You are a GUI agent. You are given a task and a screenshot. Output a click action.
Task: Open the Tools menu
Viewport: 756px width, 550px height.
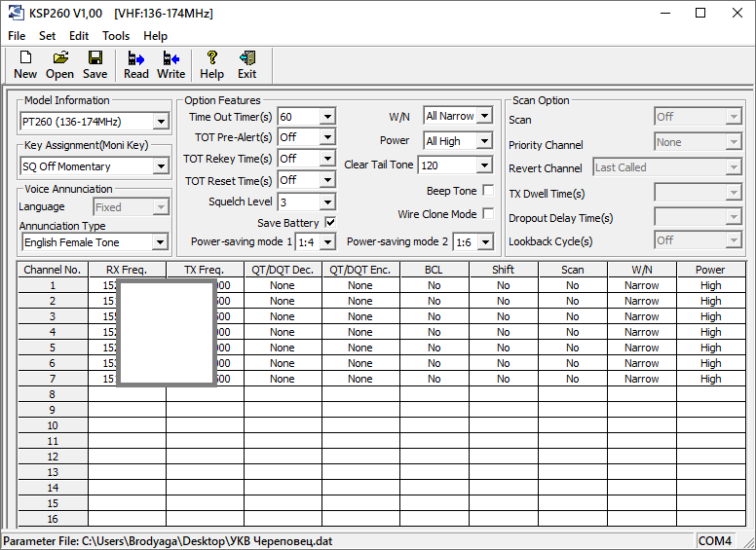(116, 36)
